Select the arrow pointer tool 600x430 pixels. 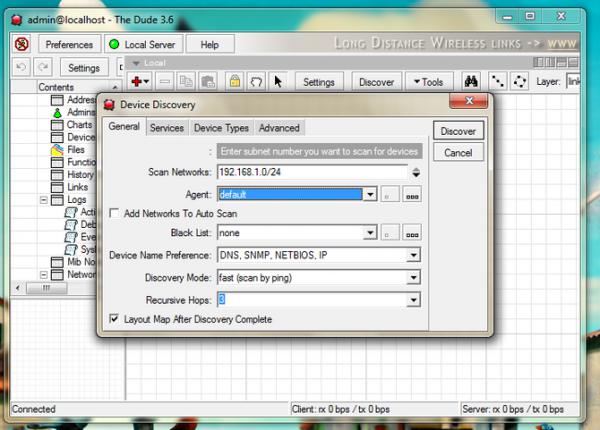coord(278,82)
